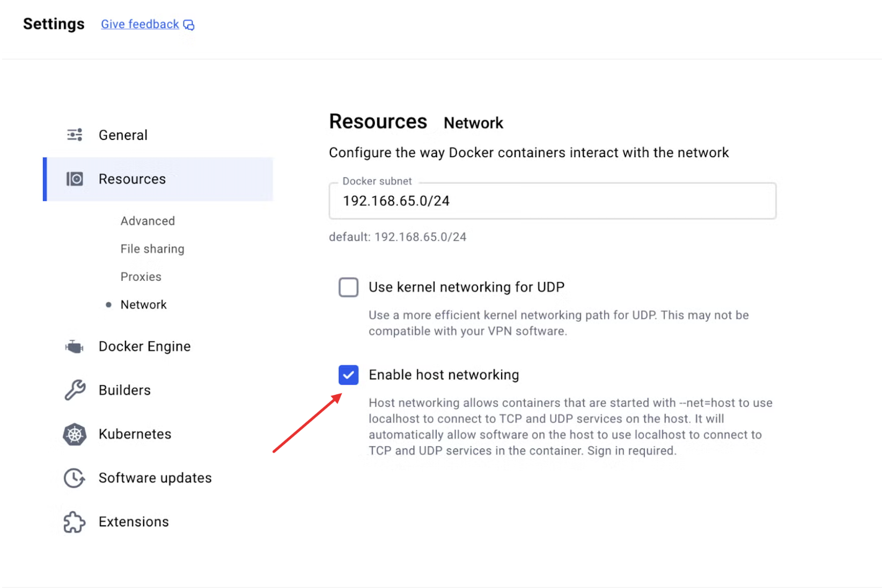Click the Enable host networking label
The image size is (882, 588).
[x=444, y=375]
